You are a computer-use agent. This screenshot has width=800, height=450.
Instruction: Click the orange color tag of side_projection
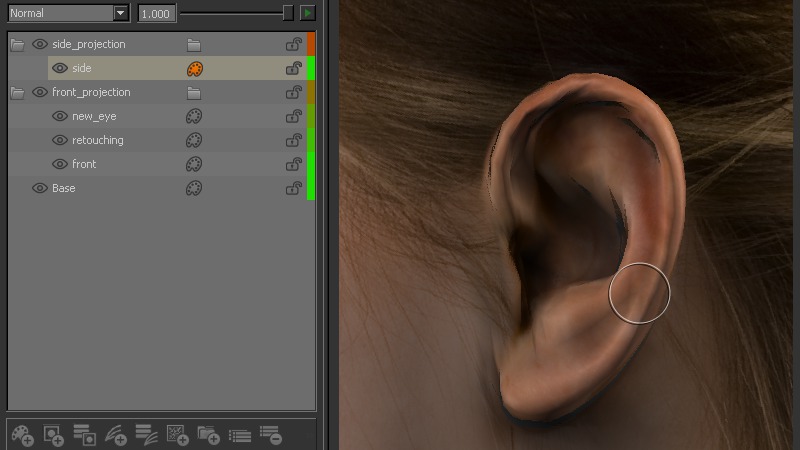(311, 44)
